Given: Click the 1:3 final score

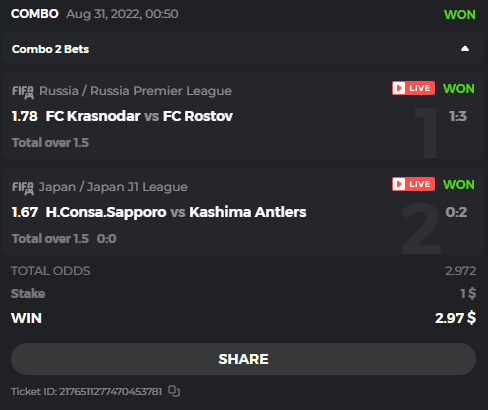Looking at the screenshot, I should click(x=458, y=116).
